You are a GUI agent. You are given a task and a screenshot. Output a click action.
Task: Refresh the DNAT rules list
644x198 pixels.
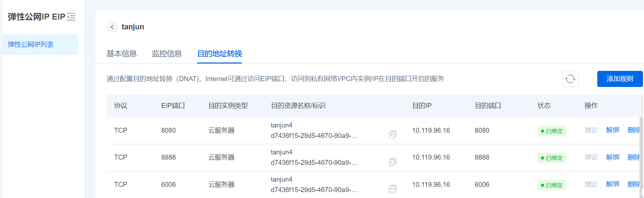point(570,79)
